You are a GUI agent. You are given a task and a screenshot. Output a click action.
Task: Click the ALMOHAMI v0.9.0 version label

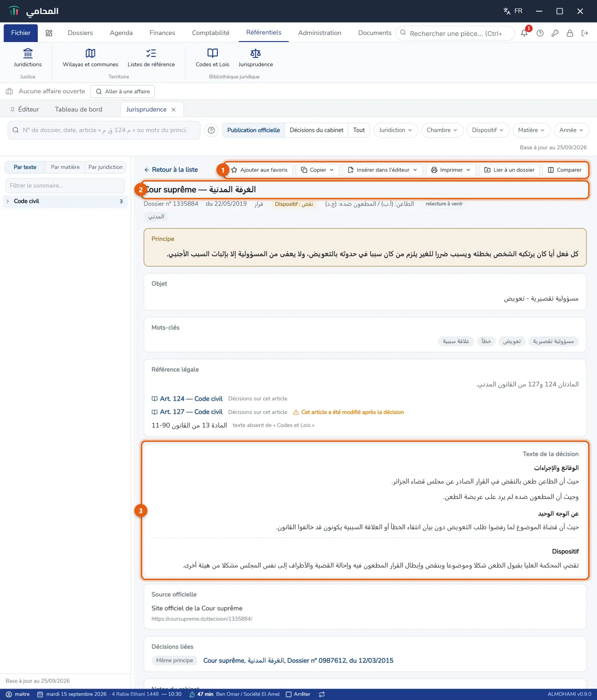point(569,694)
